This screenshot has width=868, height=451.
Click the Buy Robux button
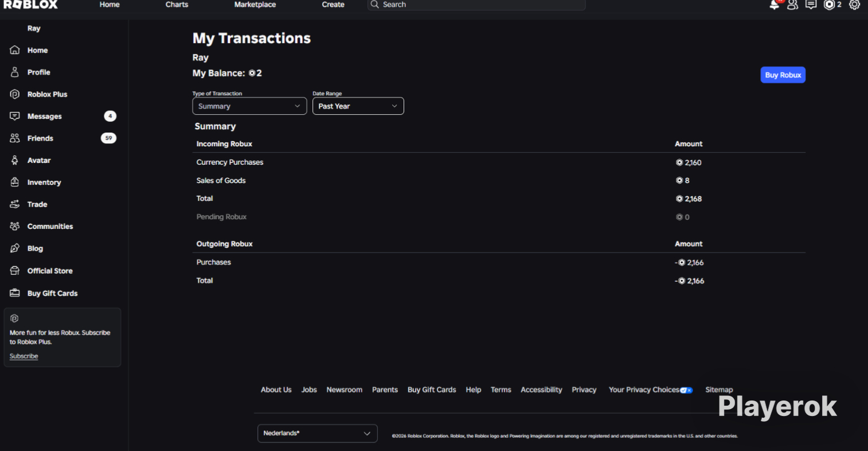783,75
